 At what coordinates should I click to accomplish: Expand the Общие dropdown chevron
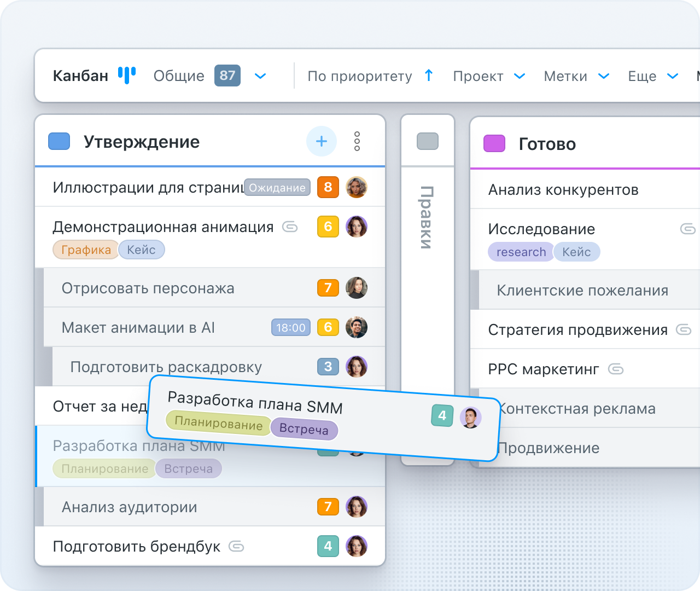coord(260,76)
